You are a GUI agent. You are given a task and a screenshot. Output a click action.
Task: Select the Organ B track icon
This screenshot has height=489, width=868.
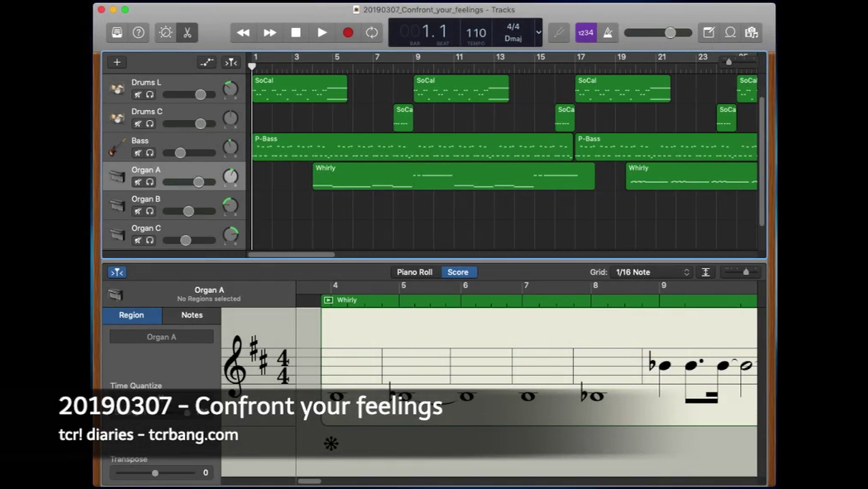(x=117, y=205)
